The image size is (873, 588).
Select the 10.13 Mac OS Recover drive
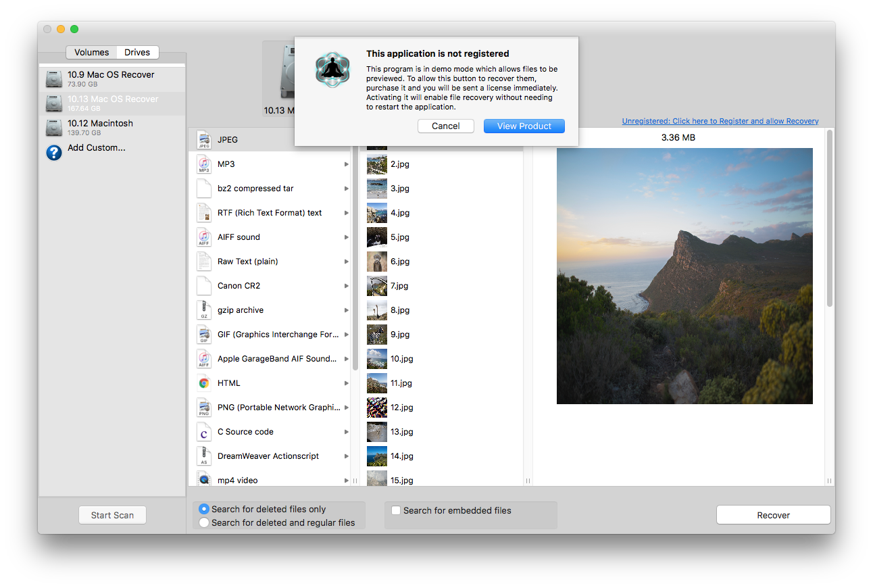click(112, 103)
